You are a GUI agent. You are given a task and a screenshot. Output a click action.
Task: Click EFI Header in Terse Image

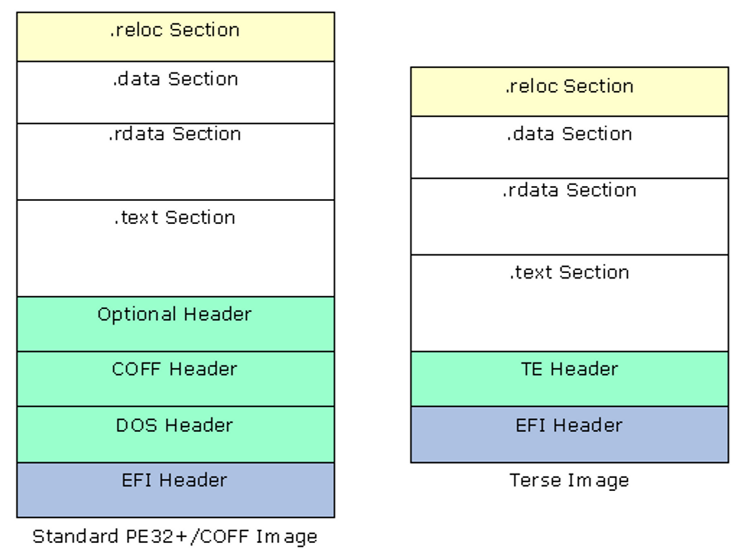pyautogui.click(x=569, y=435)
